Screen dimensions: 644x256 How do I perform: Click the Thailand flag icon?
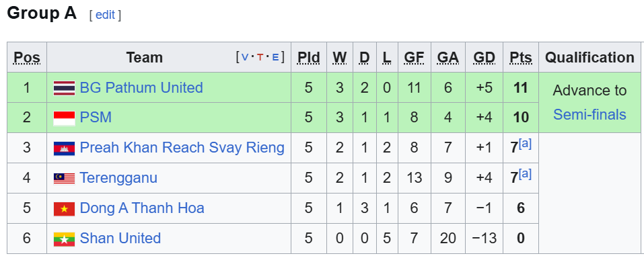[x=64, y=88]
